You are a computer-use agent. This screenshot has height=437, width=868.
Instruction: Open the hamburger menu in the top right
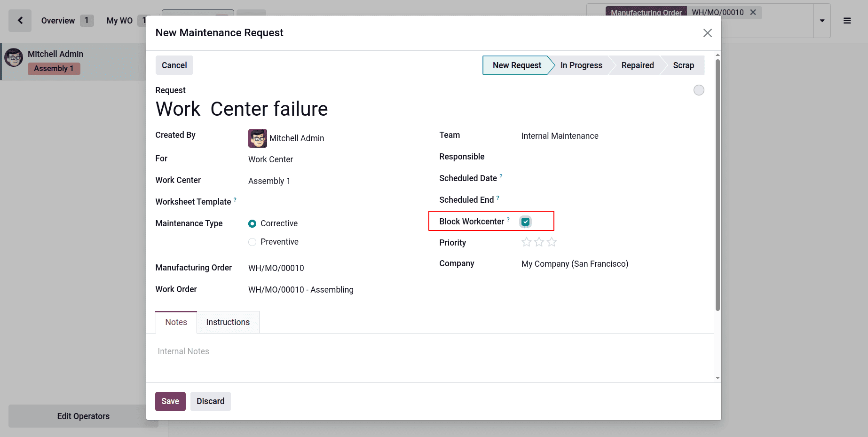coord(847,21)
